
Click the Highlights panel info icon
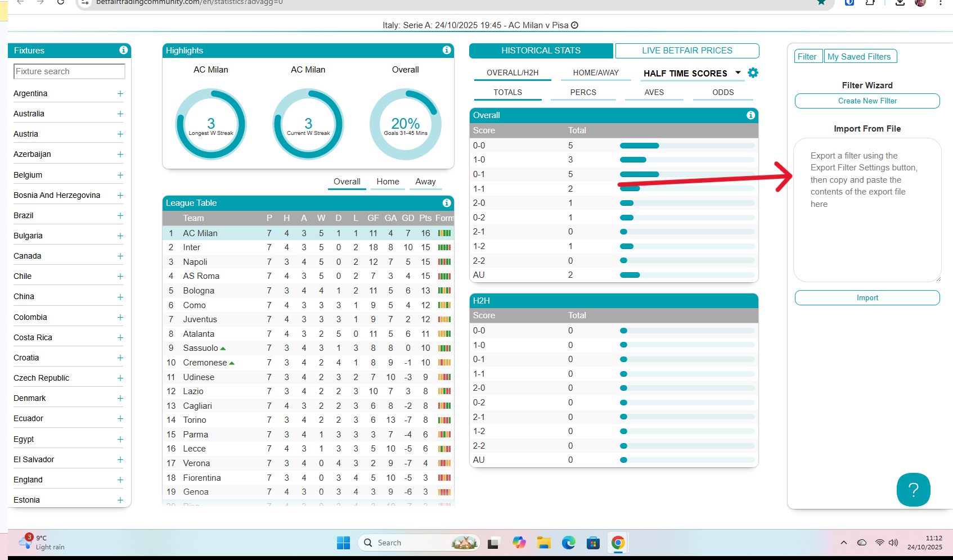coord(447,50)
